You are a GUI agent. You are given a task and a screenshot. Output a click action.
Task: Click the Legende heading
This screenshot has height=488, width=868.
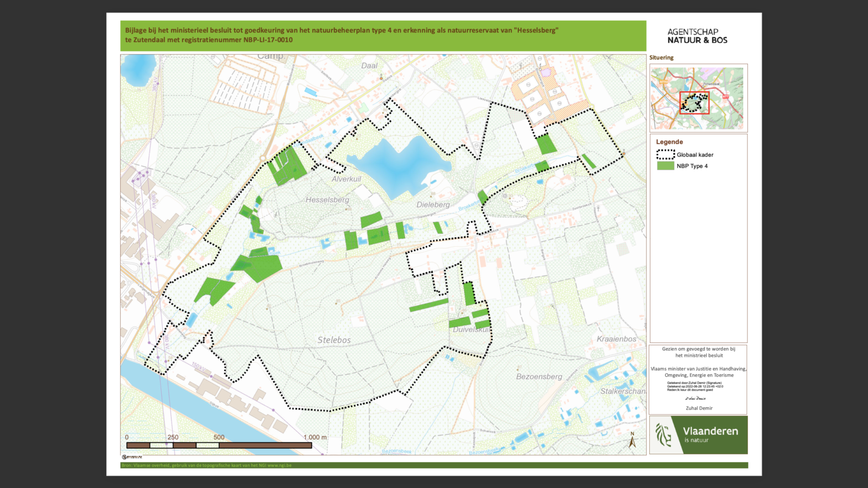669,142
